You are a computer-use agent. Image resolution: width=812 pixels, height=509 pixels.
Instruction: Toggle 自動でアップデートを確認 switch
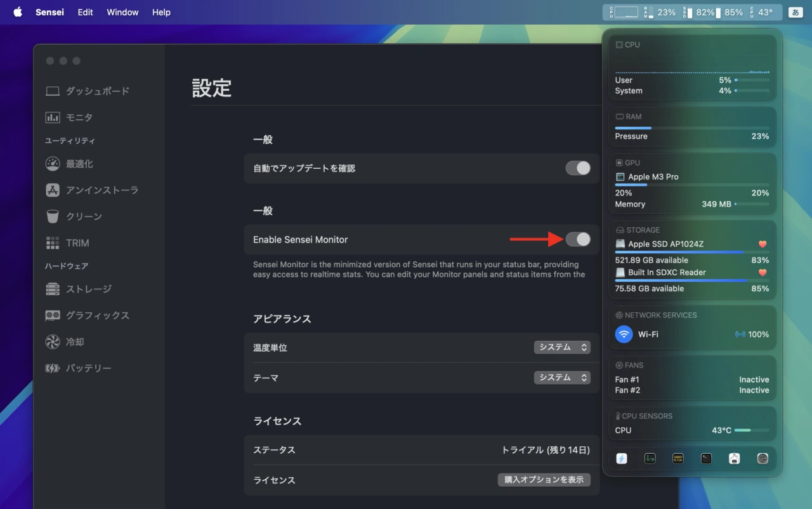578,168
